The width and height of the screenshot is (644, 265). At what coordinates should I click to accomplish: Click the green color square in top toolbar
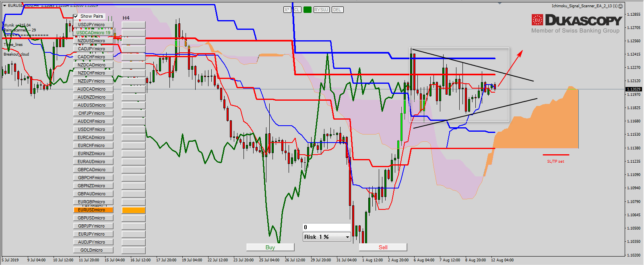pos(308,10)
